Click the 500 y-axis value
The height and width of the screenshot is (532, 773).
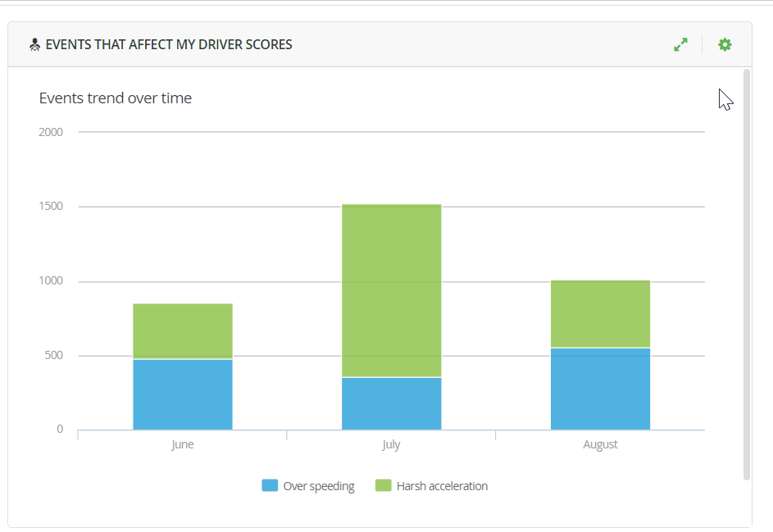pyautogui.click(x=54, y=355)
